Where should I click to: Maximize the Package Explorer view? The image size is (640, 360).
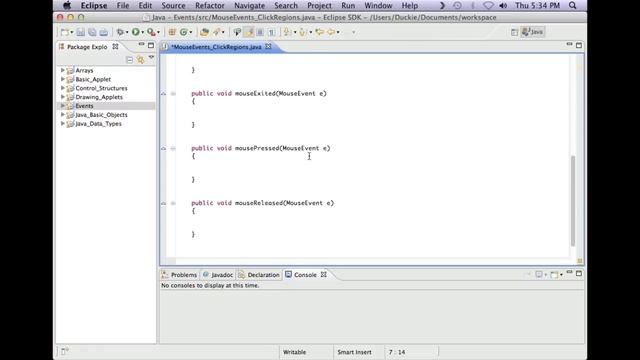click(x=151, y=45)
